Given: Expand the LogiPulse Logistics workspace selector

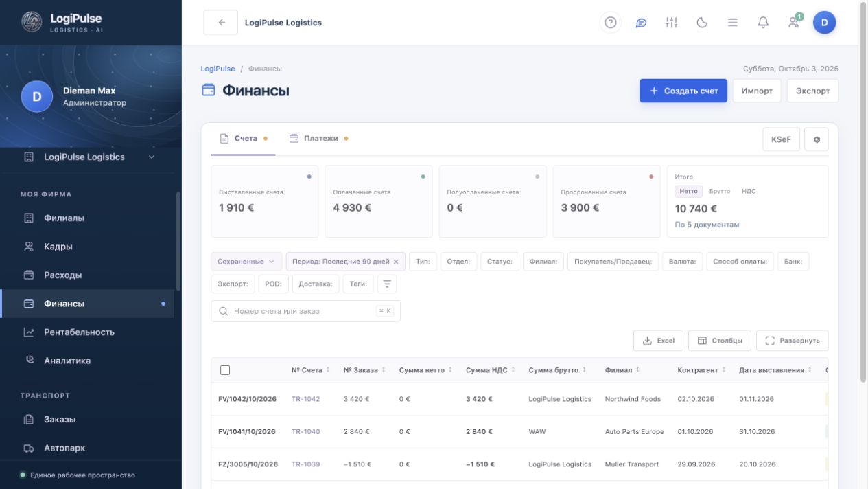Looking at the screenshot, I should (91, 157).
